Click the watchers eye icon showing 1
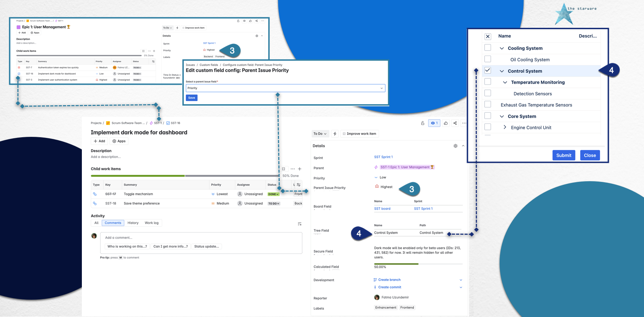This screenshot has width=644, height=317. 434,123
